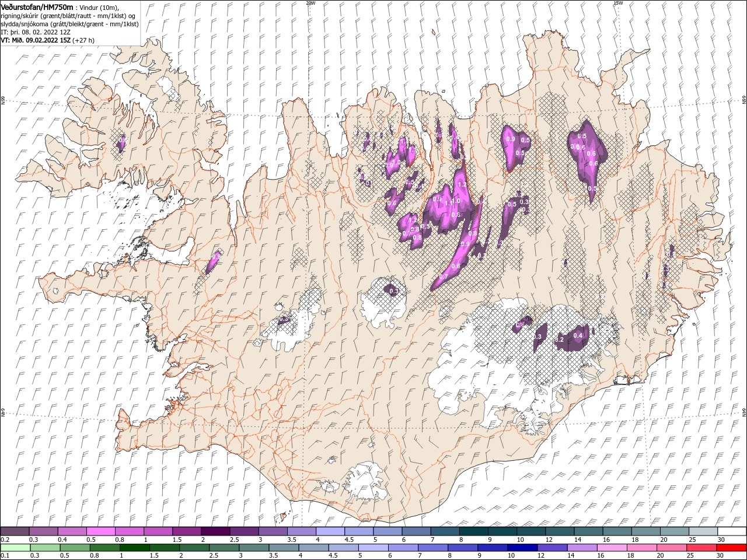
Task: Pick the dark mauve 0.2 swatch, upper legend
Action: (x=15, y=531)
